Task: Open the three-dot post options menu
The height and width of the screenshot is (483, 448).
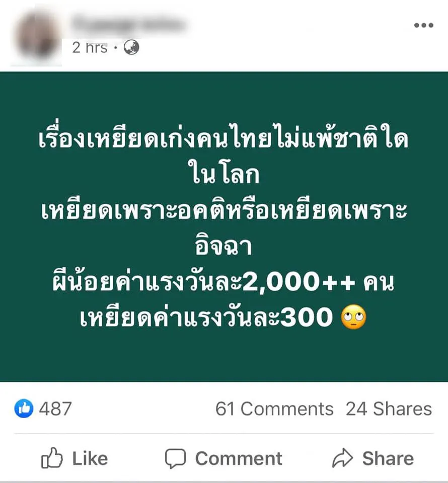Action: (x=424, y=25)
